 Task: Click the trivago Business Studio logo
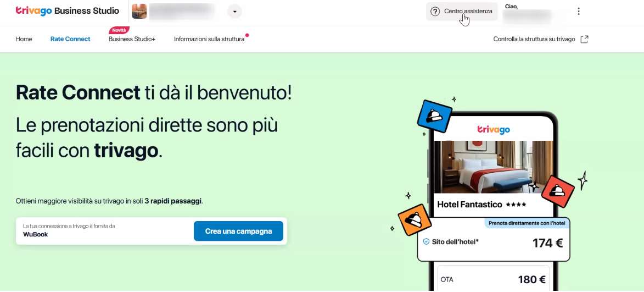pyautogui.click(x=68, y=10)
